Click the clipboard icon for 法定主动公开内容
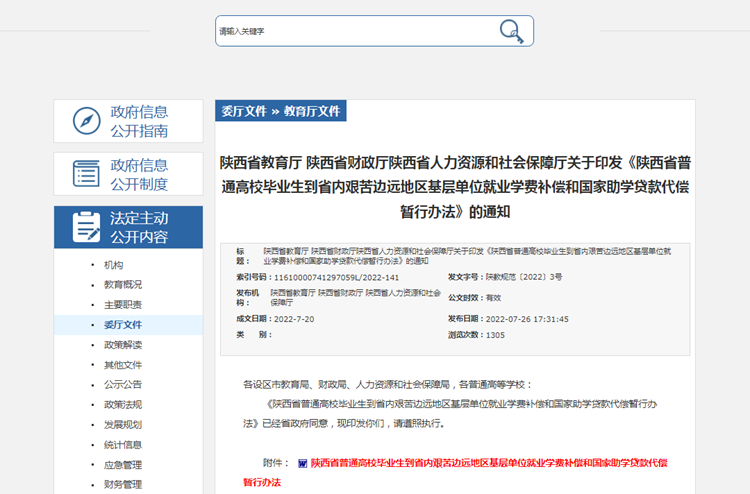750x494 pixels. tap(87, 227)
